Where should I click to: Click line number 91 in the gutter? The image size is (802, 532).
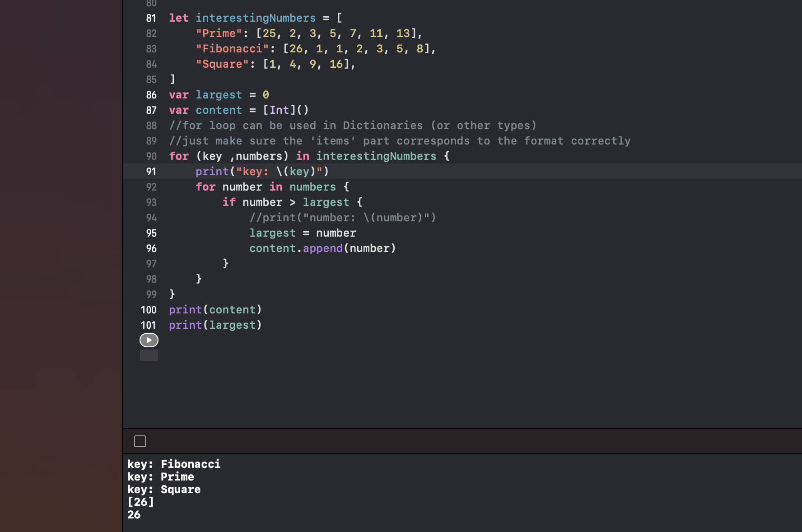pos(151,172)
